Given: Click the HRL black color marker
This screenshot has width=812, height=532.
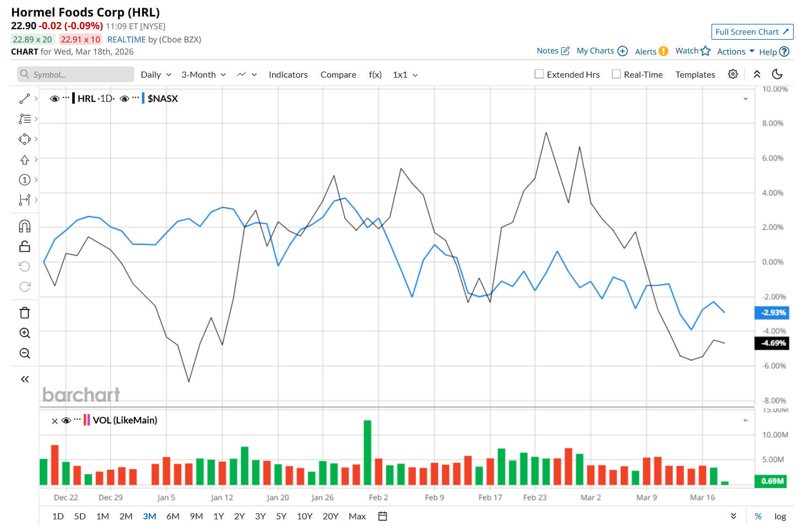Looking at the screenshot, I should tap(74, 99).
